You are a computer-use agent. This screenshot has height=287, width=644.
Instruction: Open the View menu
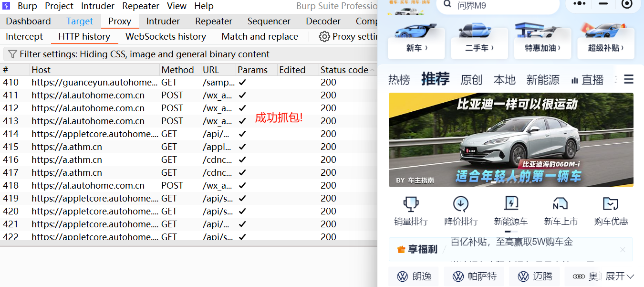point(177,6)
